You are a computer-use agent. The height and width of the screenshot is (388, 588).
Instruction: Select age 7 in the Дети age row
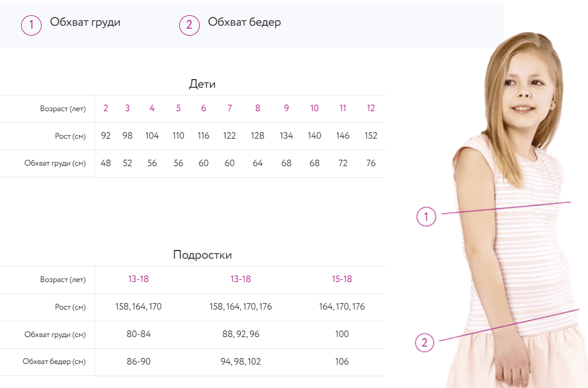(x=230, y=108)
